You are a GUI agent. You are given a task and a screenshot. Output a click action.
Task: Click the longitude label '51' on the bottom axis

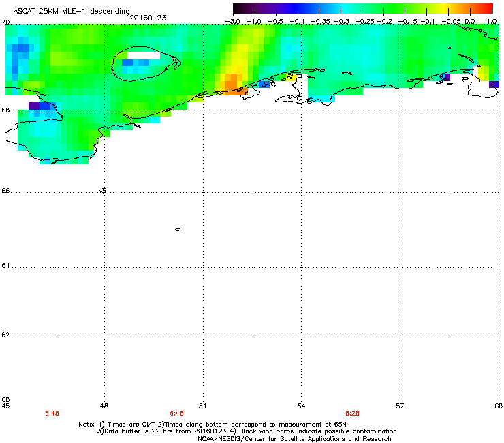(x=202, y=406)
